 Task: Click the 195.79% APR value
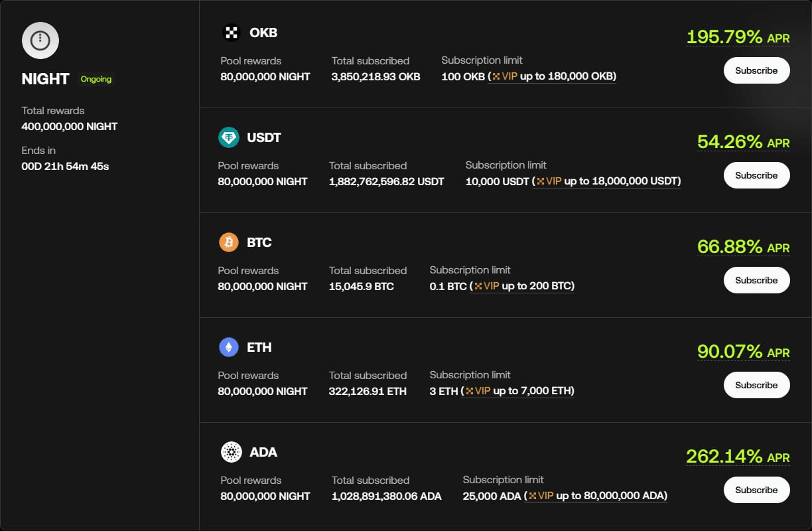[x=724, y=37]
